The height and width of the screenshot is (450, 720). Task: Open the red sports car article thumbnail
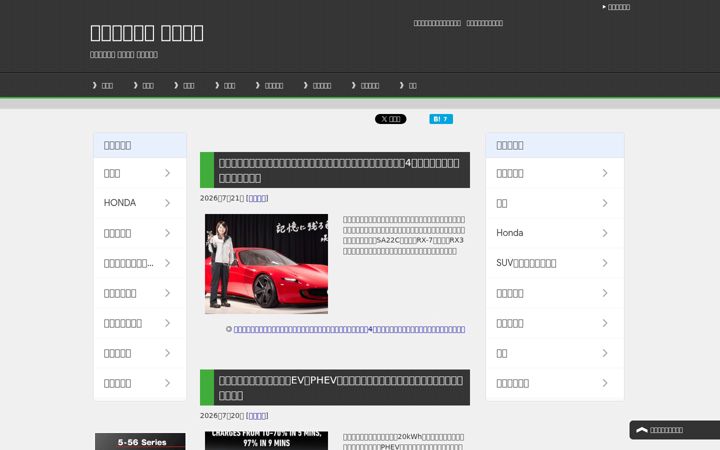pos(266,264)
